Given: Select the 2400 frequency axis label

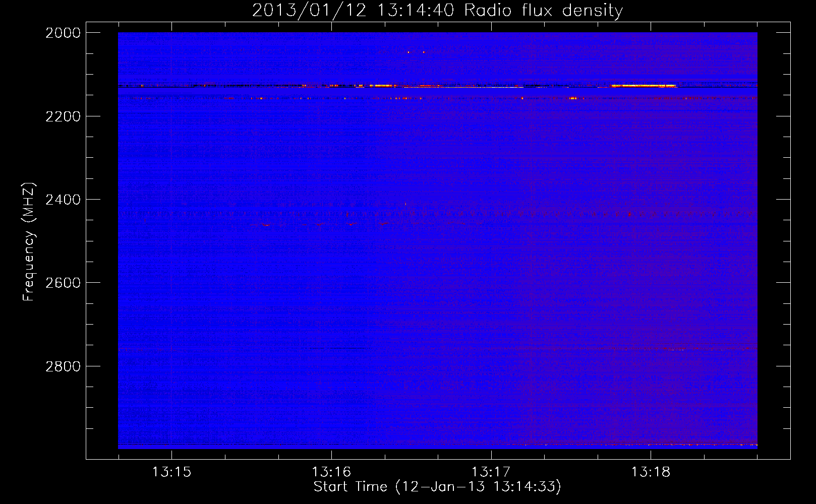Looking at the screenshot, I should click(x=63, y=200).
